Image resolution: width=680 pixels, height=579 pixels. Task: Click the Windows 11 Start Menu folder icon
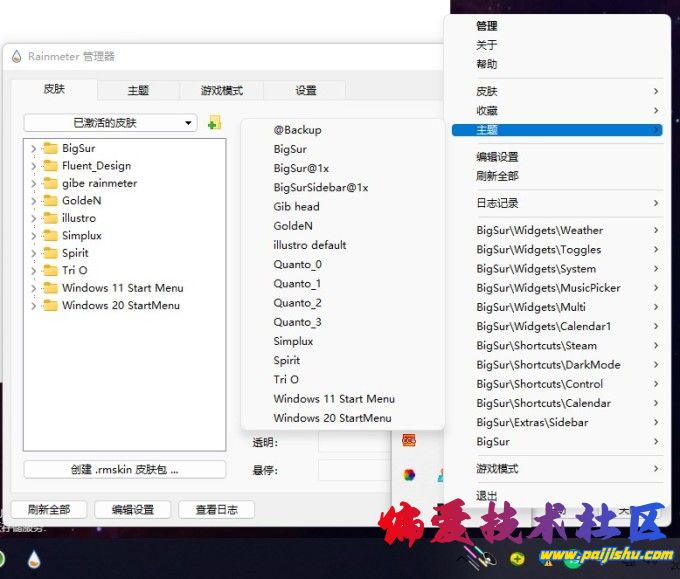[50, 288]
